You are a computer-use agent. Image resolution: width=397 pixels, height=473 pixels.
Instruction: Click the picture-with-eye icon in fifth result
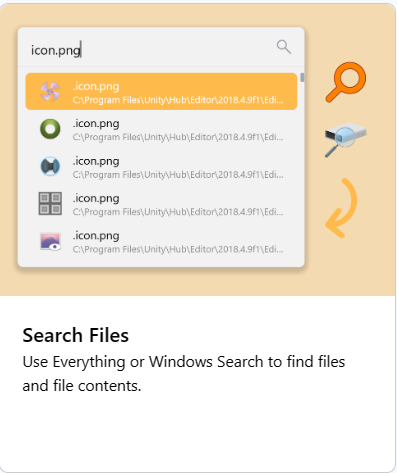pyautogui.click(x=50, y=241)
